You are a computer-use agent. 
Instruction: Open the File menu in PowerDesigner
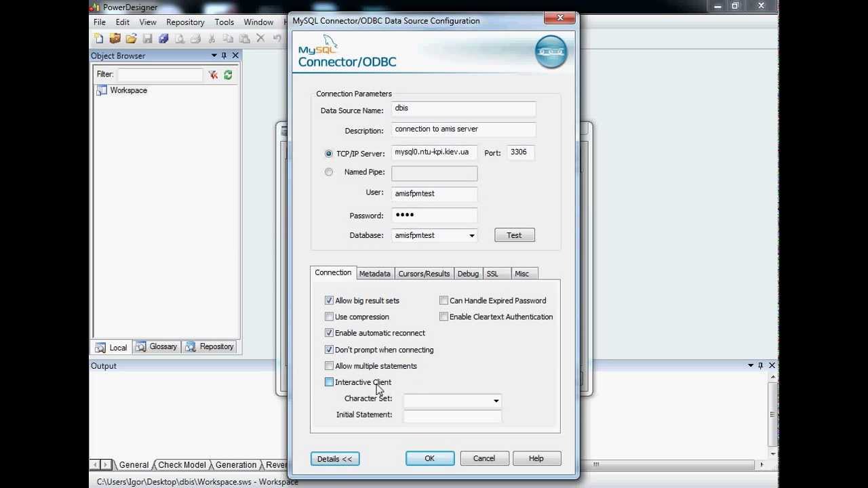tap(100, 22)
